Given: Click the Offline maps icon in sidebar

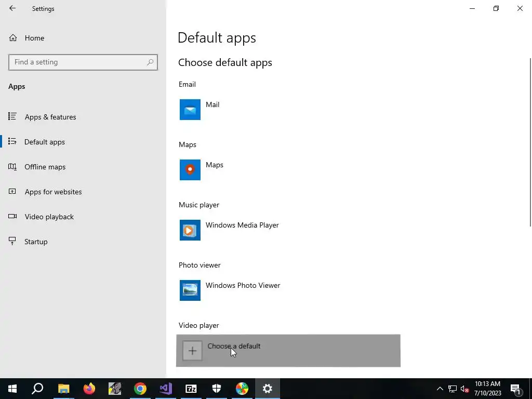Looking at the screenshot, I should pyautogui.click(x=12, y=167).
